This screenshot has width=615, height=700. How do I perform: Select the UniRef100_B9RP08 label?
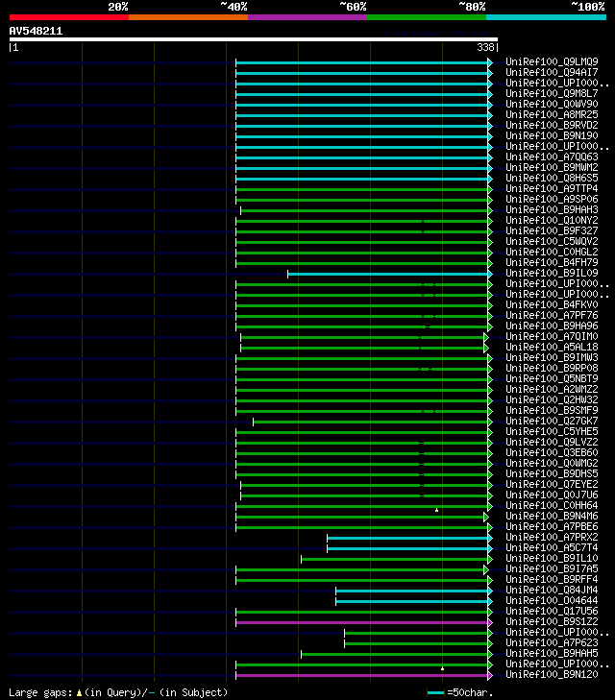552,369
